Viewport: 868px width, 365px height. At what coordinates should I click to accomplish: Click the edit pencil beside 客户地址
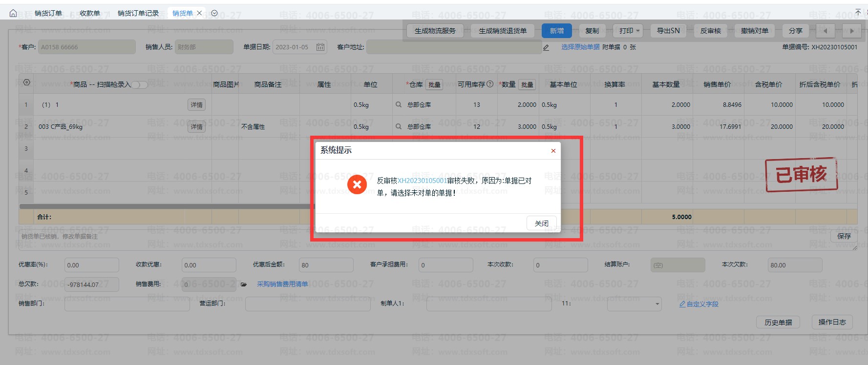(x=546, y=47)
